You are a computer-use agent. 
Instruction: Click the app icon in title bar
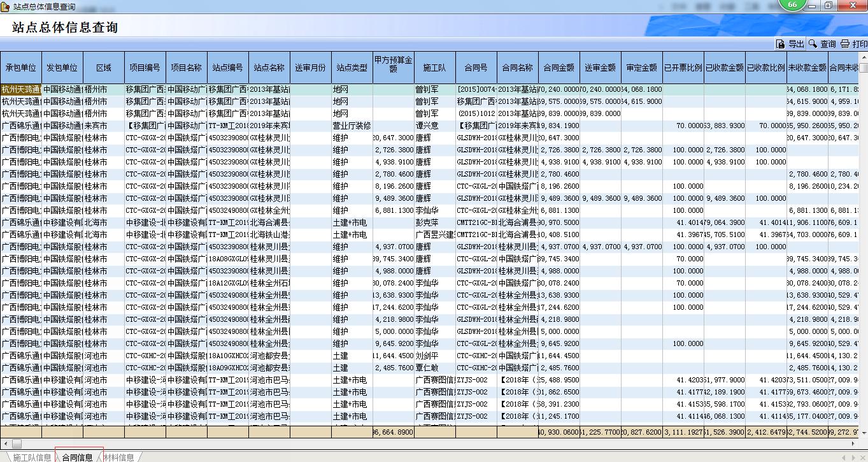[6, 6]
